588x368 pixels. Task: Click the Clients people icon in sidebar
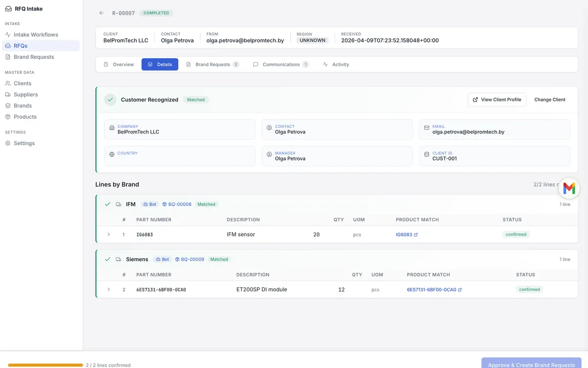click(8, 83)
